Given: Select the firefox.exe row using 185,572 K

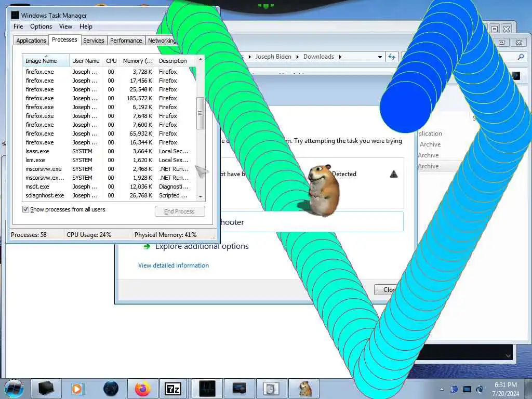Looking at the screenshot, I should [x=109, y=98].
